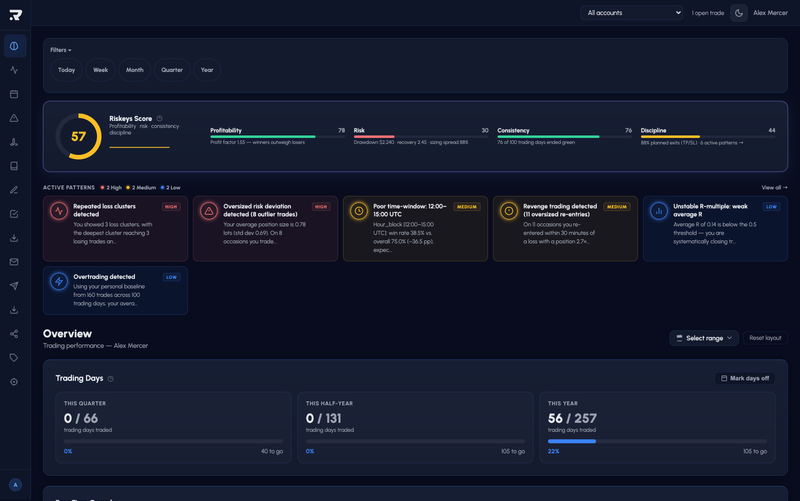800x501 pixels.
Task: Open the Oversized risk deviation detected card
Action: pos(265,229)
